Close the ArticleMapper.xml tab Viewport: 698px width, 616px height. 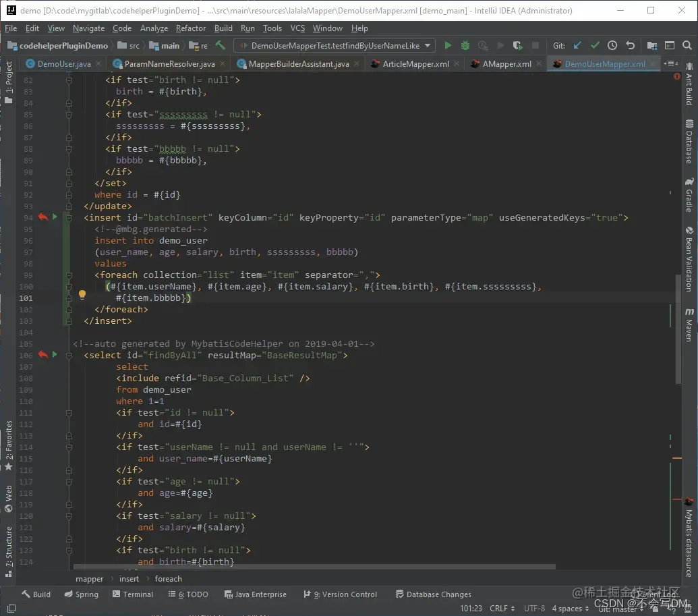(x=457, y=63)
